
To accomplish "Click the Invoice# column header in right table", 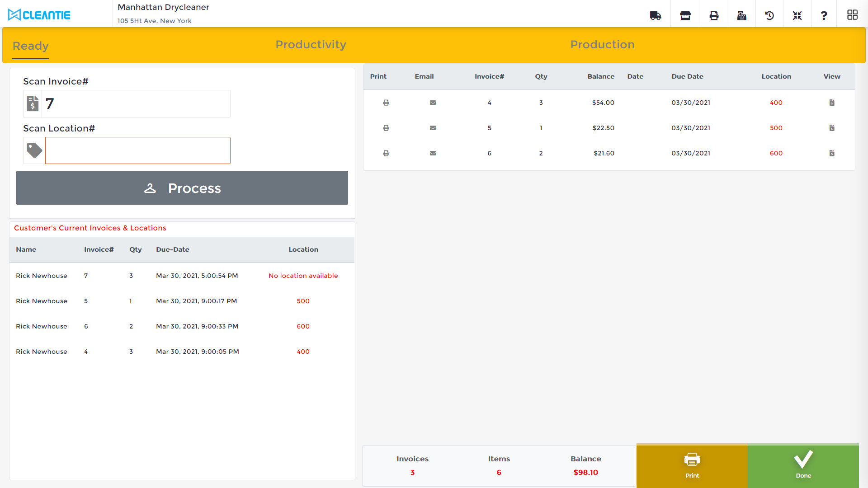I will click(489, 76).
